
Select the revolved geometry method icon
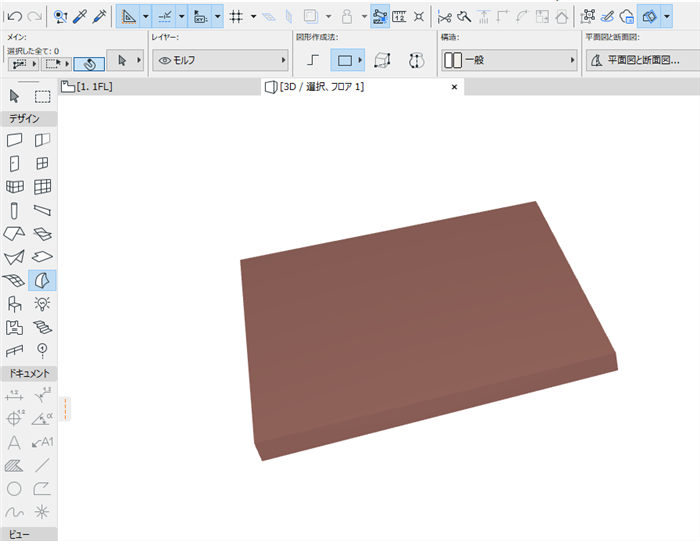click(416, 60)
